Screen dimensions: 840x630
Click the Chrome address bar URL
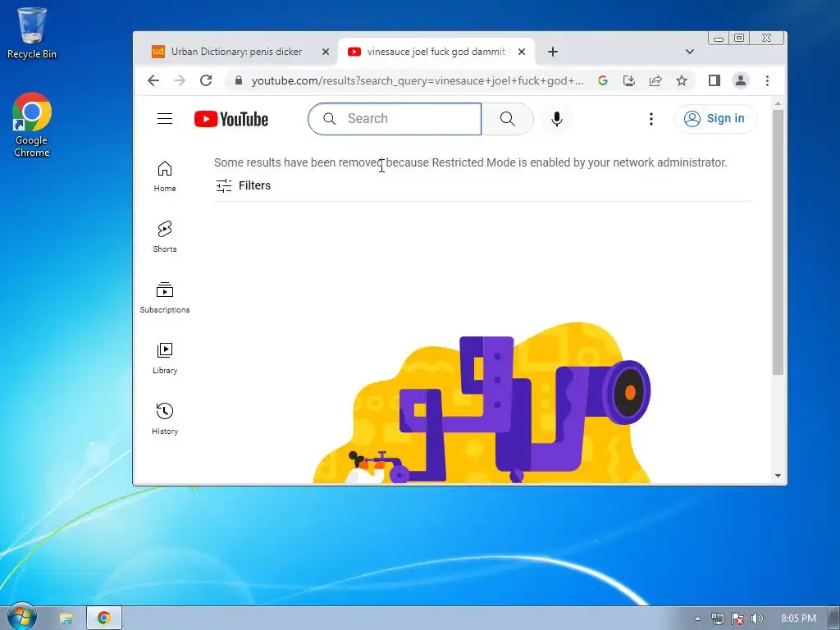point(418,80)
